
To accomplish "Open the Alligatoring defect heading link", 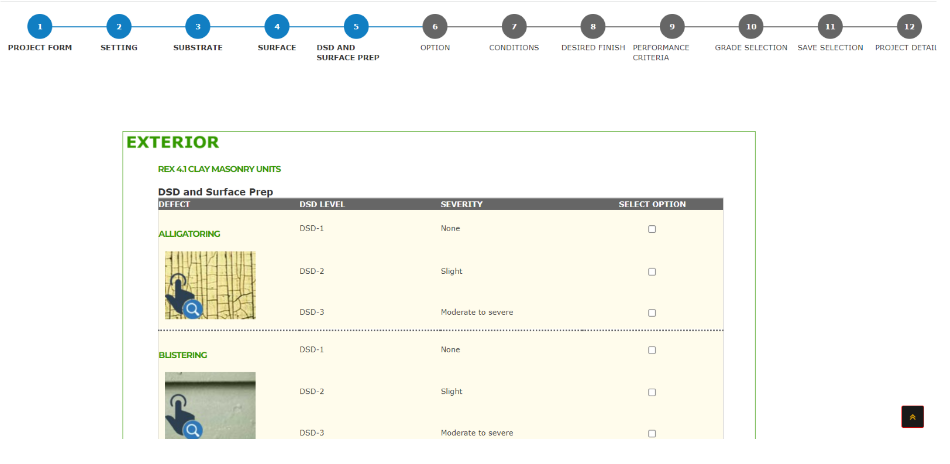I will (x=189, y=234).
